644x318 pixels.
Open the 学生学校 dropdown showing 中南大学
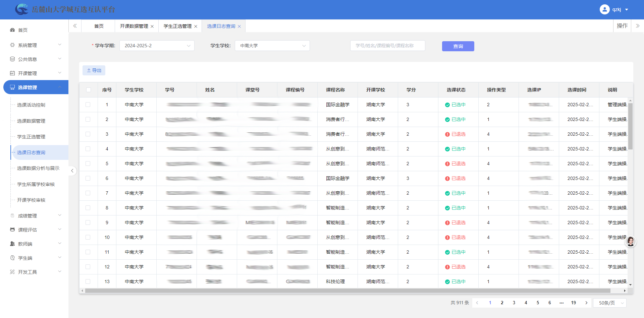pyautogui.click(x=272, y=46)
